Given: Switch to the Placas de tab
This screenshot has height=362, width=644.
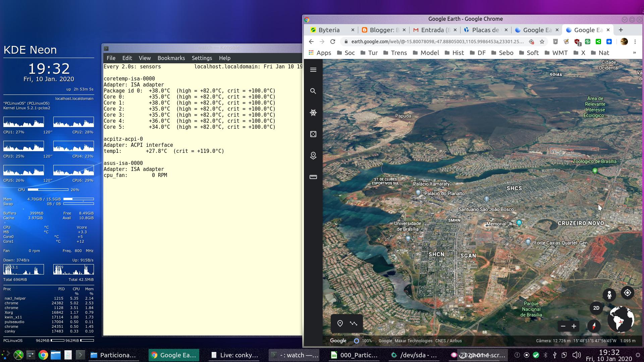Looking at the screenshot, I should pyautogui.click(x=485, y=30).
